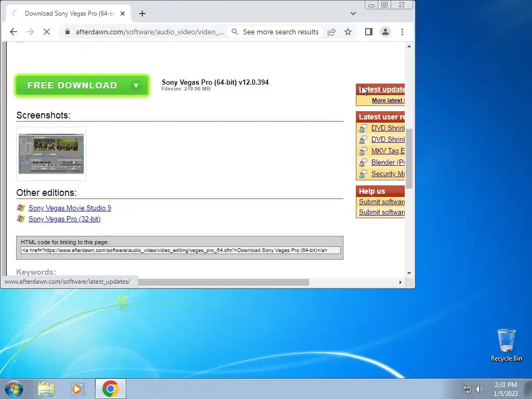Share this page using the share icon

click(x=331, y=32)
